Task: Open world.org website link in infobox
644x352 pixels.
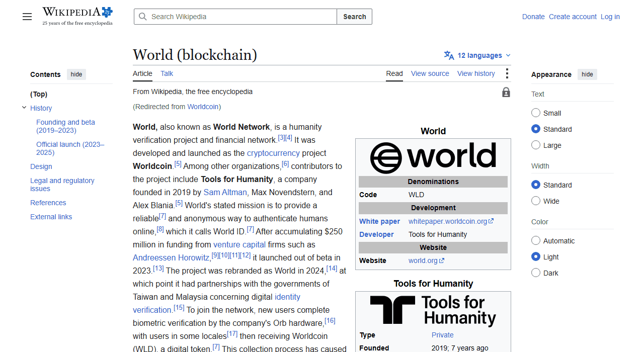Action: tap(423, 260)
